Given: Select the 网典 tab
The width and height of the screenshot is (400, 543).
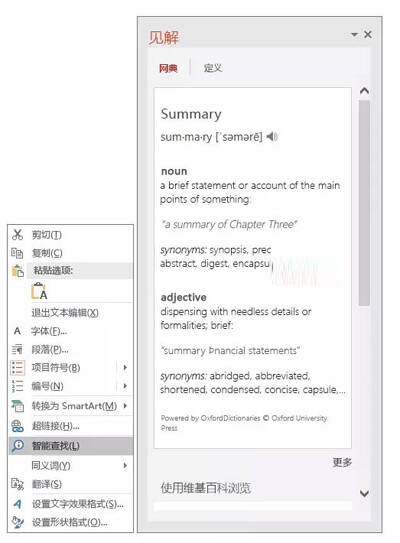Looking at the screenshot, I should point(168,68).
